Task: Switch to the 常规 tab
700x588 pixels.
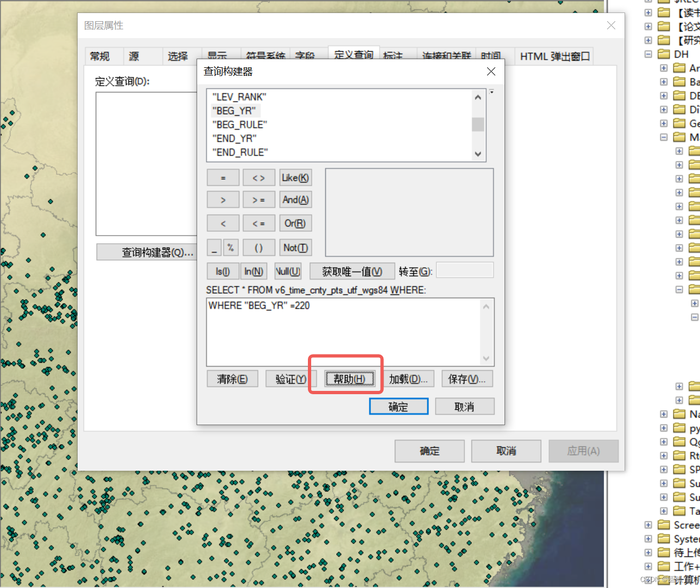Action: tap(100, 56)
